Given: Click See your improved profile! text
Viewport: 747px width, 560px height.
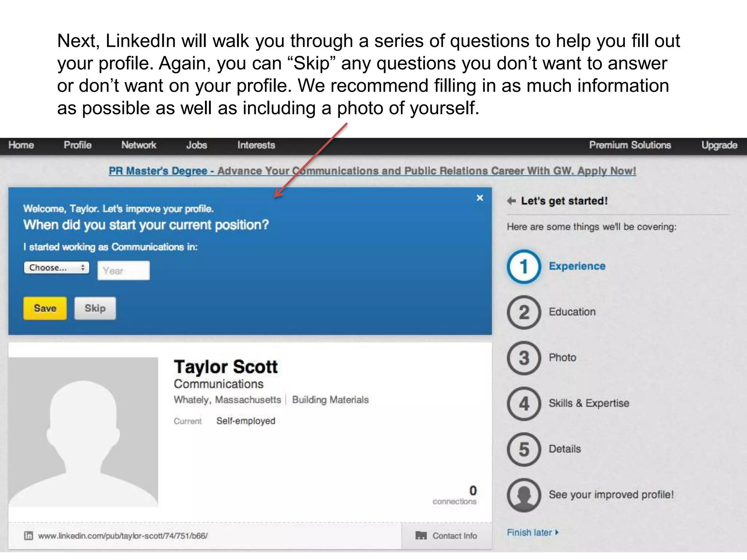Looking at the screenshot, I should [611, 495].
